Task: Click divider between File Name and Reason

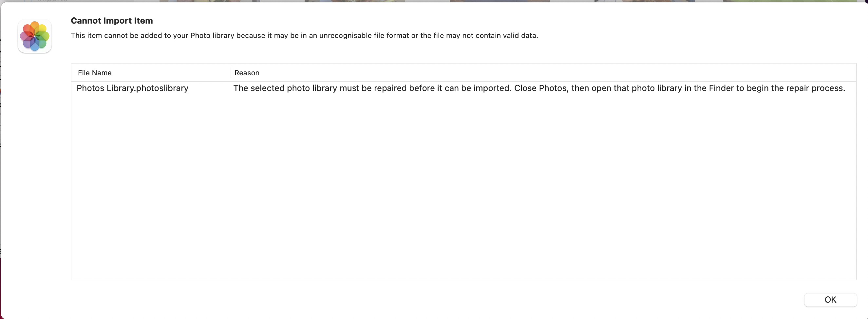Action: [x=231, y=73]
